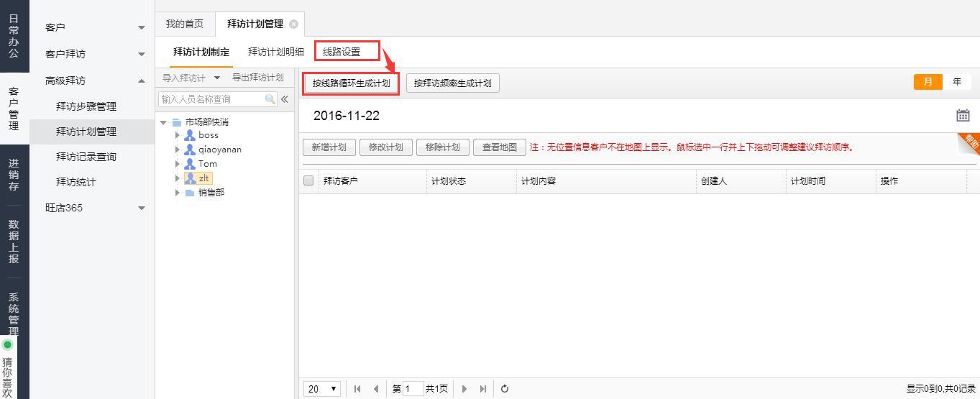Switch to 年 (year) view toggle
Screen dimensions: 980x399
[956, 82]
